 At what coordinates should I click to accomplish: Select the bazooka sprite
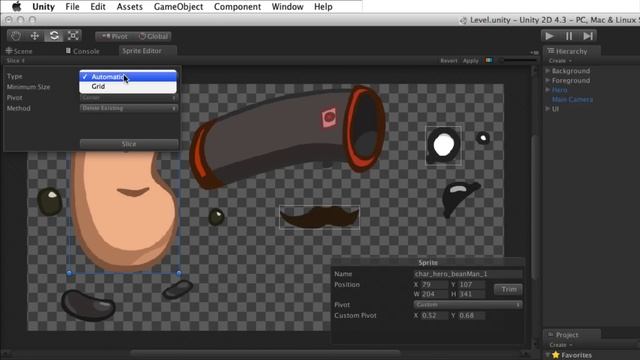click(287, 137)
